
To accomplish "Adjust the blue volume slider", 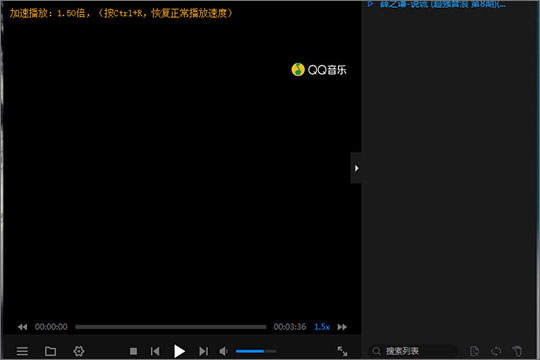I will tap(256, 351).
